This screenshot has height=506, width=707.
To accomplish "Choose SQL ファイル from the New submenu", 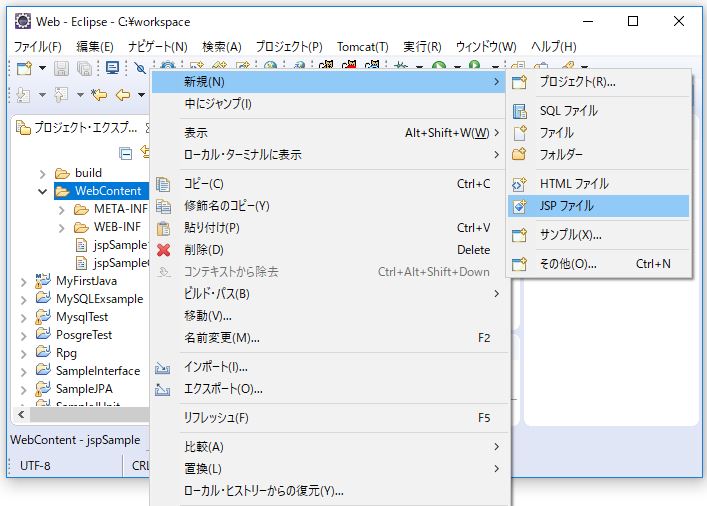I will pos(598,111).
